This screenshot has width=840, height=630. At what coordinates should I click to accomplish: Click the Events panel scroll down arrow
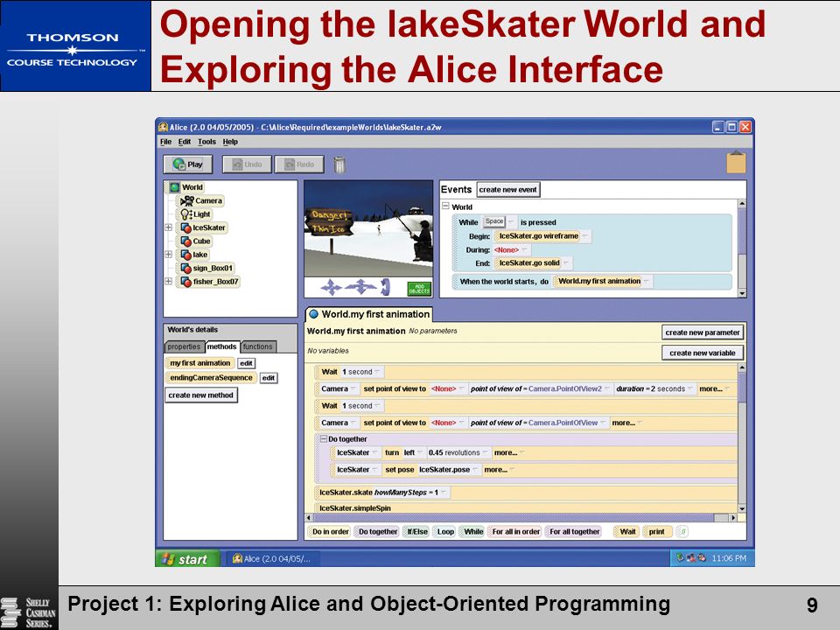[x=742, y=293]
